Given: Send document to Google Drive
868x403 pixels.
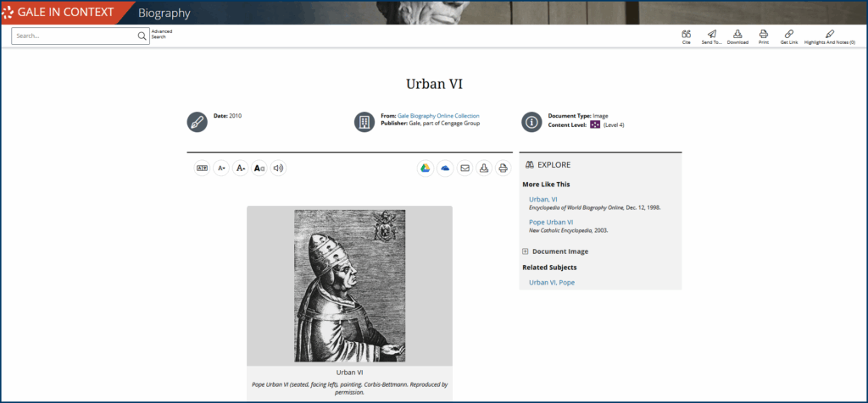Looking at the screenshot, I should (426, 168).
